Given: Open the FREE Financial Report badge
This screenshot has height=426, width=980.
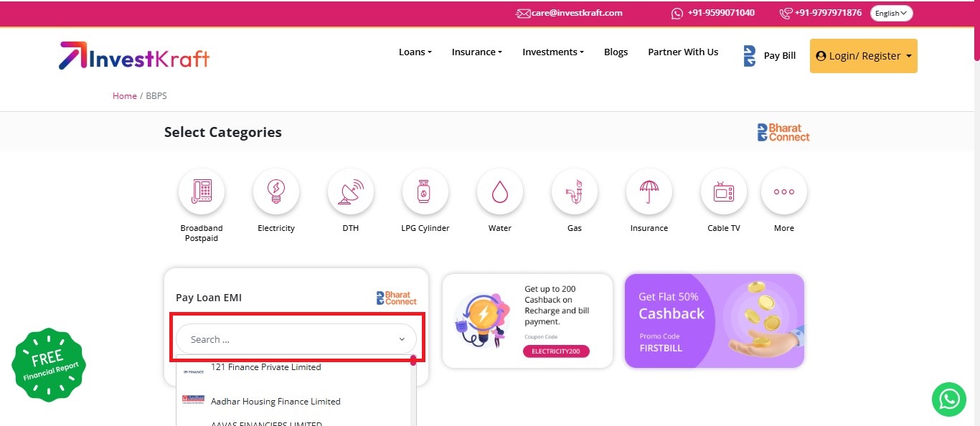Looking at the screenshot, I should point(49,365).
